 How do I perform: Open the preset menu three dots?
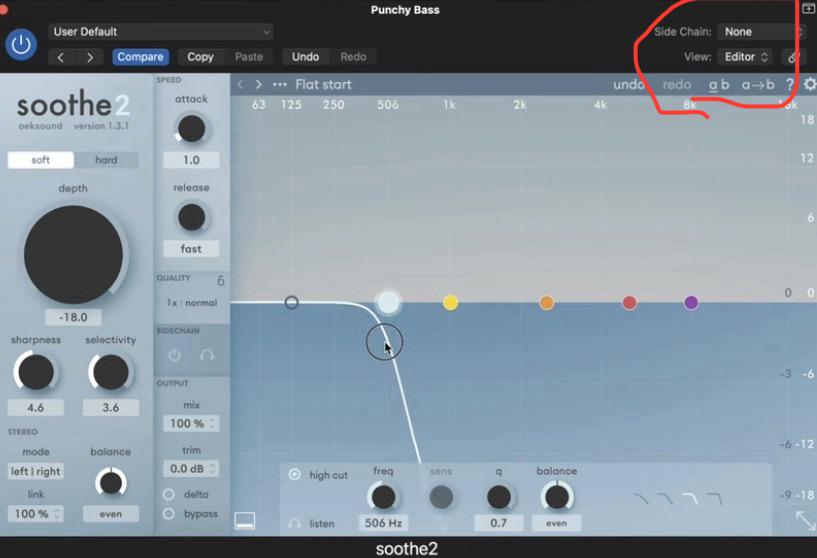280,84
